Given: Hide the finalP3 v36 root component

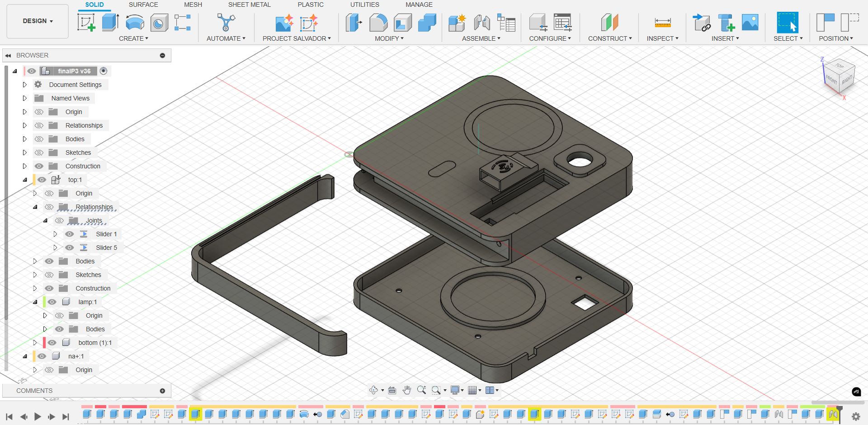Looking at the screenshot, I should tap(31, 71).
